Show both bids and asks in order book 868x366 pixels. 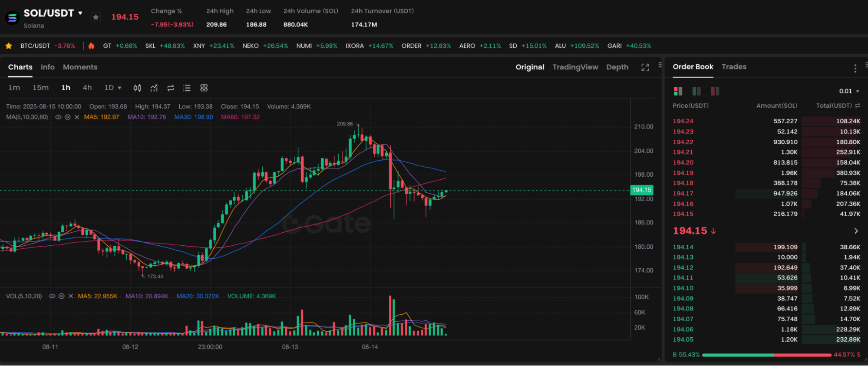678,91
